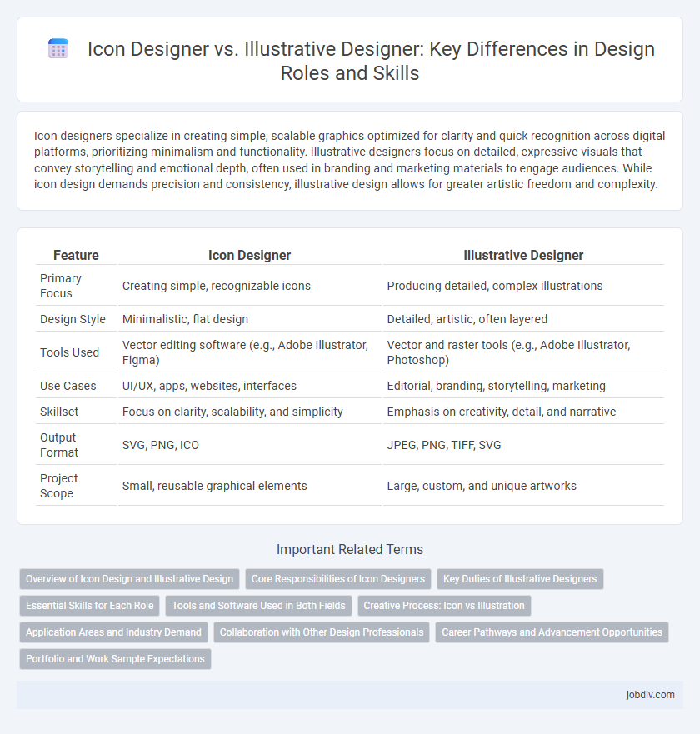Click the 'Illustrative Designer' column header

tap(523, 255)
